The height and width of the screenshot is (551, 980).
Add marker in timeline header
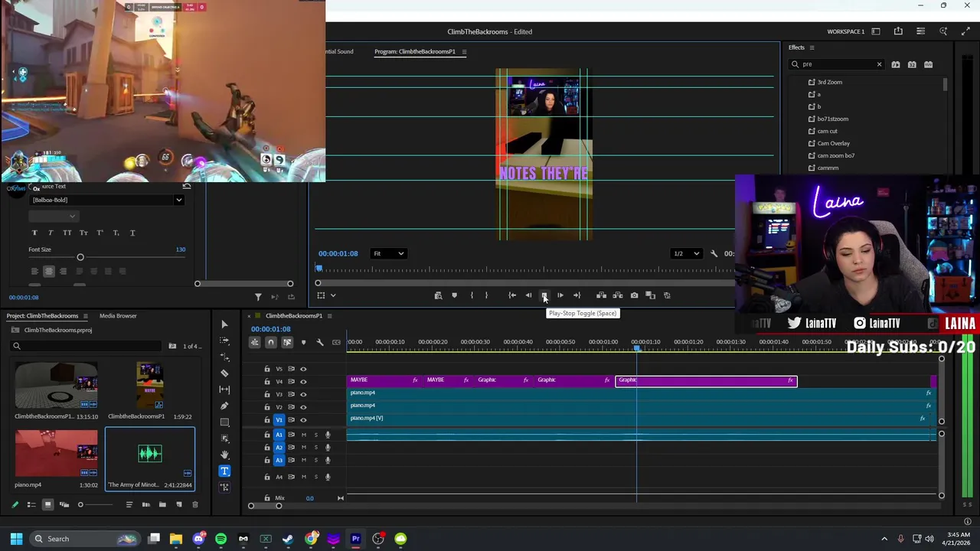coord(303,342)
